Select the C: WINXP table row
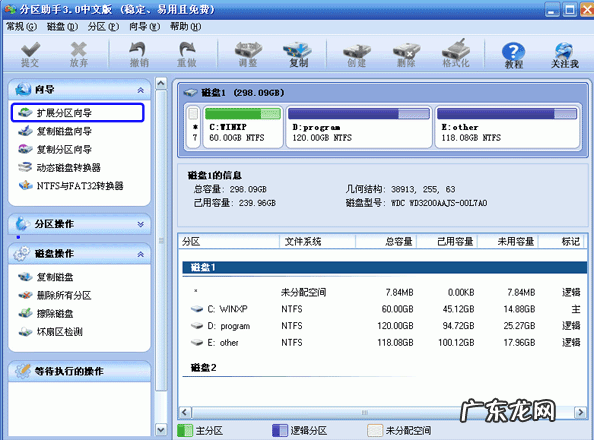The image size is (594, 440). tap(385, 309)
